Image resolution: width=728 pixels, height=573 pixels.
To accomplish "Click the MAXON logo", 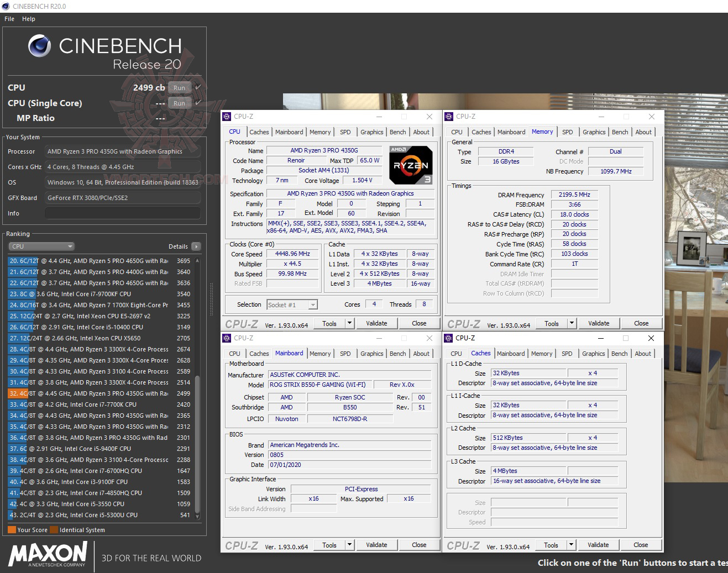I will 48,554.
